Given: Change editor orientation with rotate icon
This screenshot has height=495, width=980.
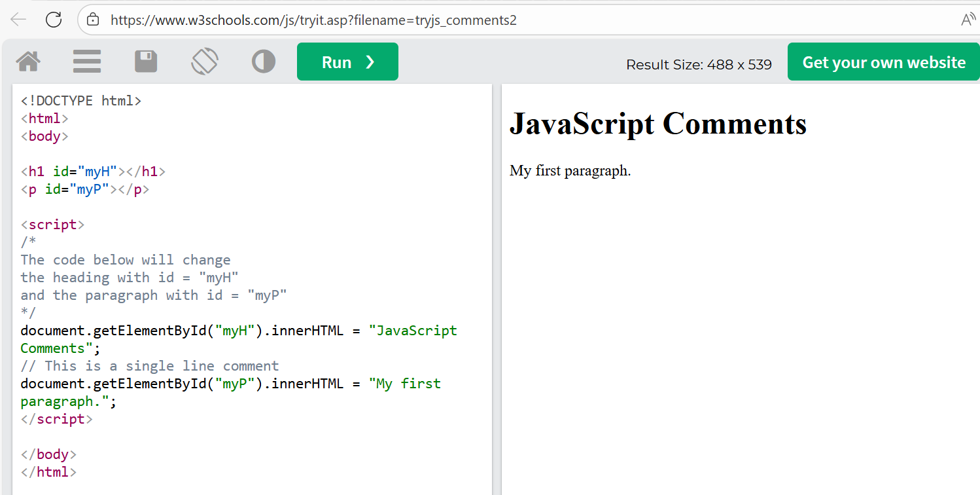Looking at the screenshot, I should click(x=205, y=62).
